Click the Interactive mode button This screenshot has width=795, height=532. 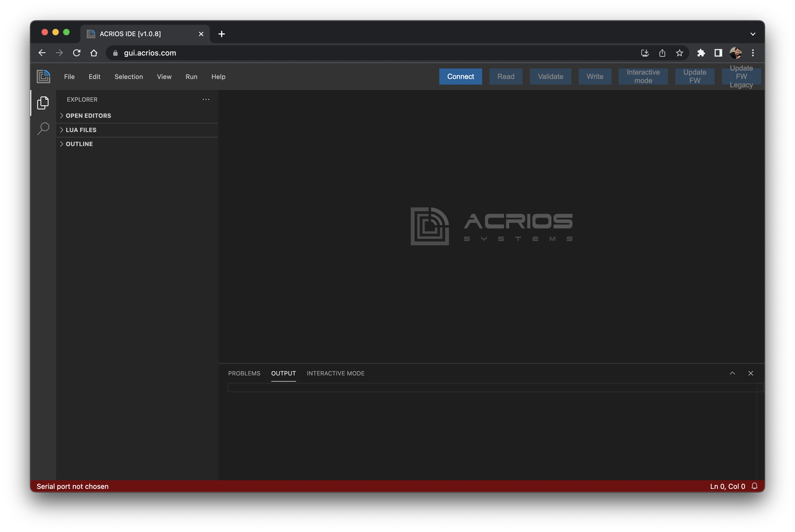[x=643, y=77]
